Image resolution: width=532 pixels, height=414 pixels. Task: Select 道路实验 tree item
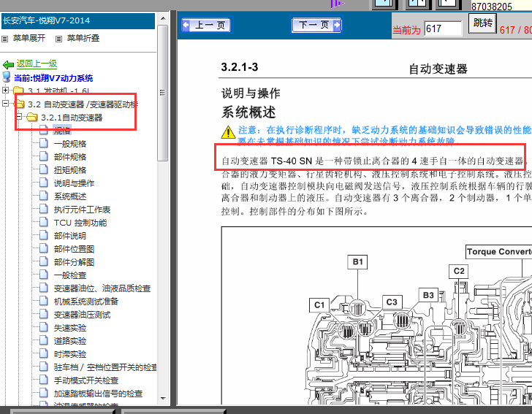70,341
